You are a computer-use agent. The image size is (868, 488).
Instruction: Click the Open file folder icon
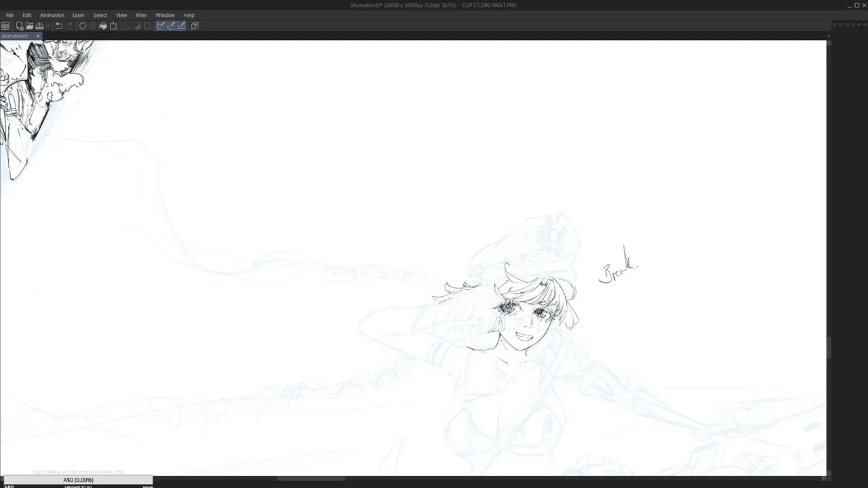point(29,26)
